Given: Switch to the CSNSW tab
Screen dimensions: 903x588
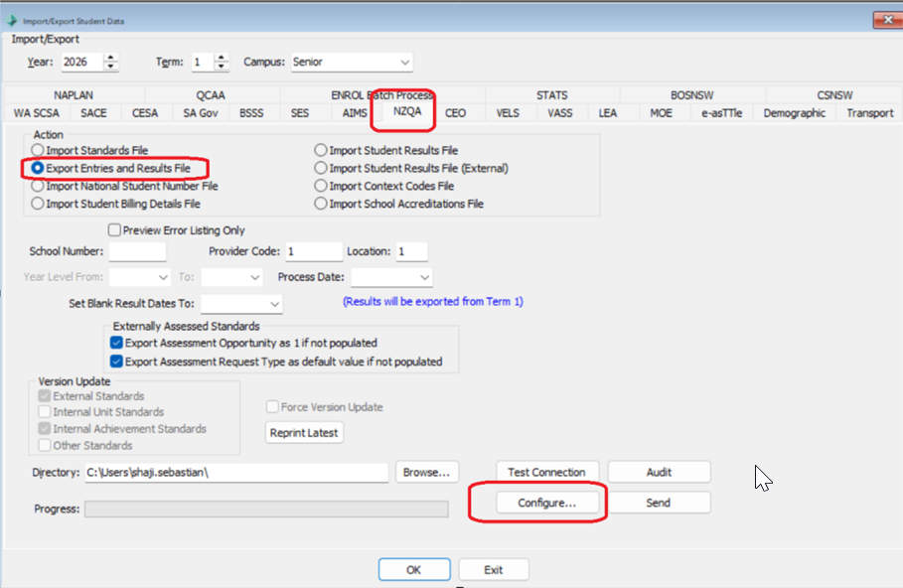Looking at the screenshot, I should pos(834,95).
